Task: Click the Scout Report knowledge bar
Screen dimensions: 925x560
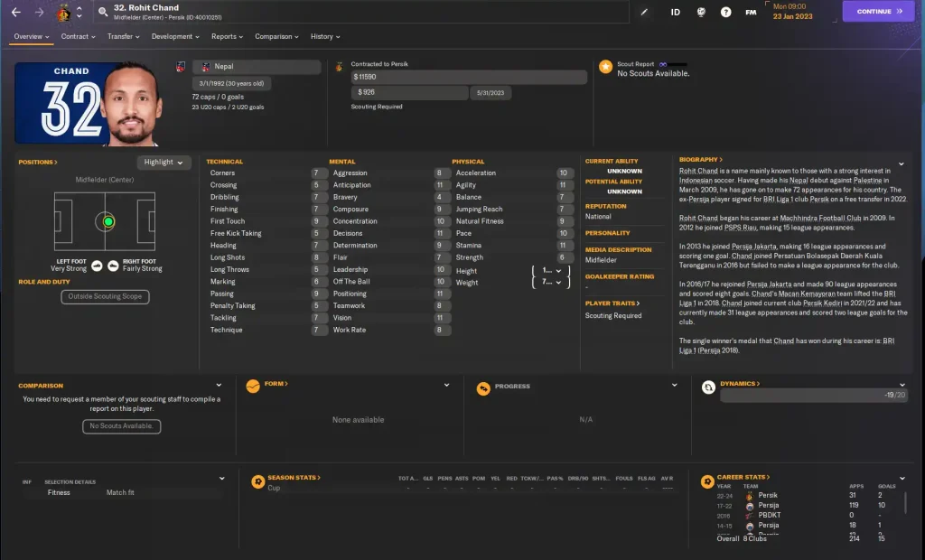Action: (674, 64)
